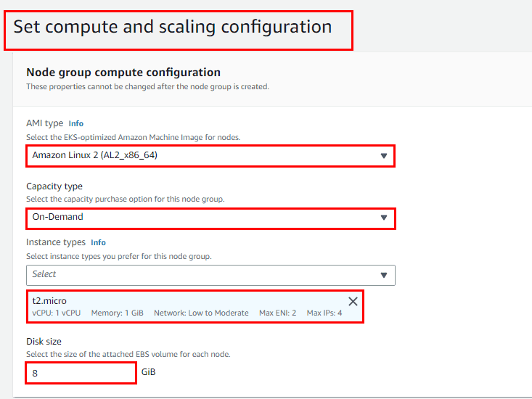Remove the t2.micro instance type
Viewport: 532px width, 399px height.
353,301
